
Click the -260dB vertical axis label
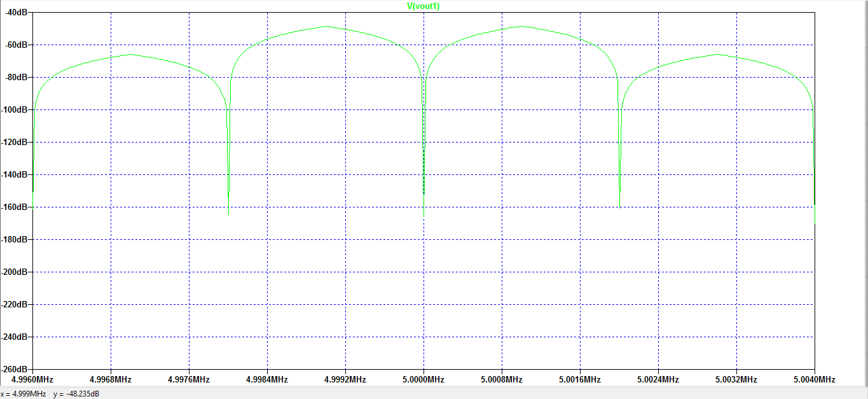[14, 369]
